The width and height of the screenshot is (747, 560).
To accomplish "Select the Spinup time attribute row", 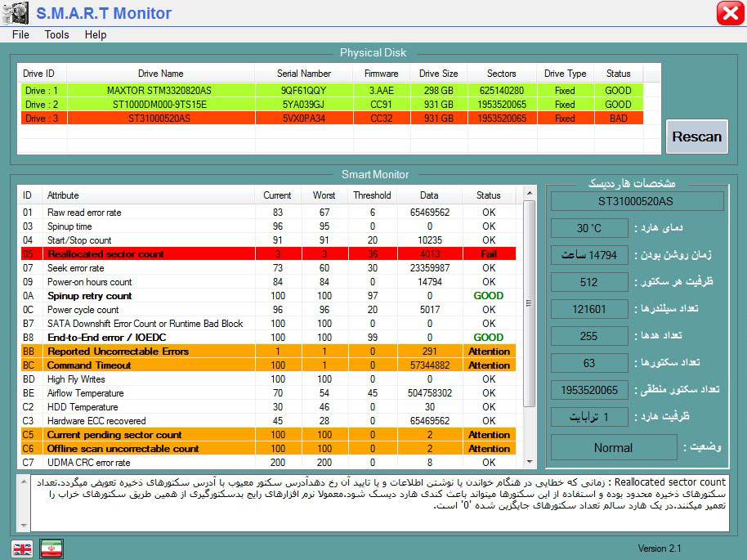I will click(268, 226).
